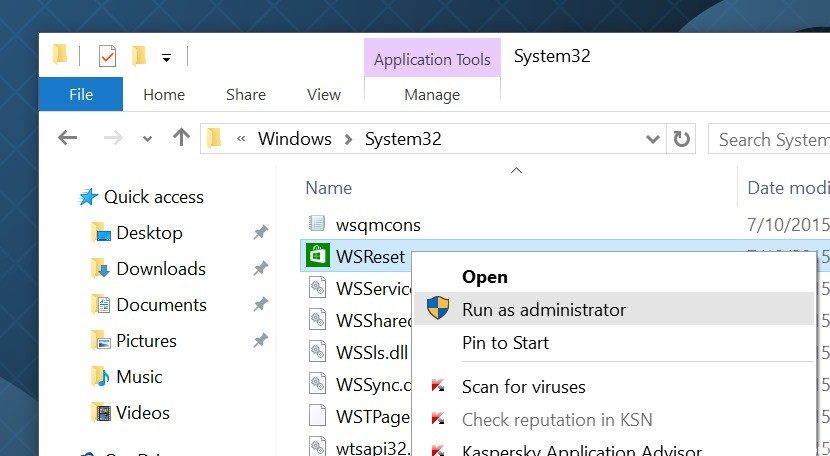This screenshot has height=456, width=830.
Task: Open Videos in the navigation pane
Action: (x=143, y=413)
